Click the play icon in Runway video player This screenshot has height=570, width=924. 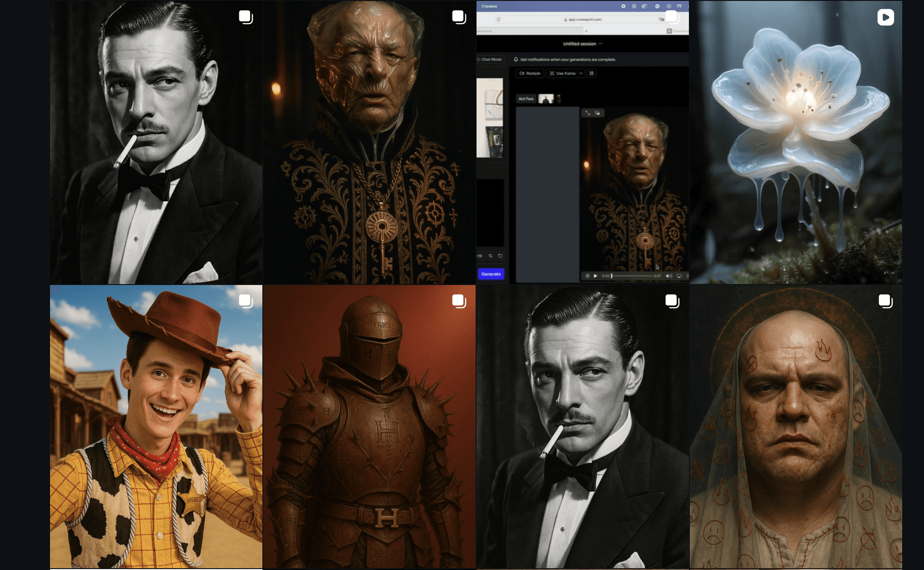595,276
